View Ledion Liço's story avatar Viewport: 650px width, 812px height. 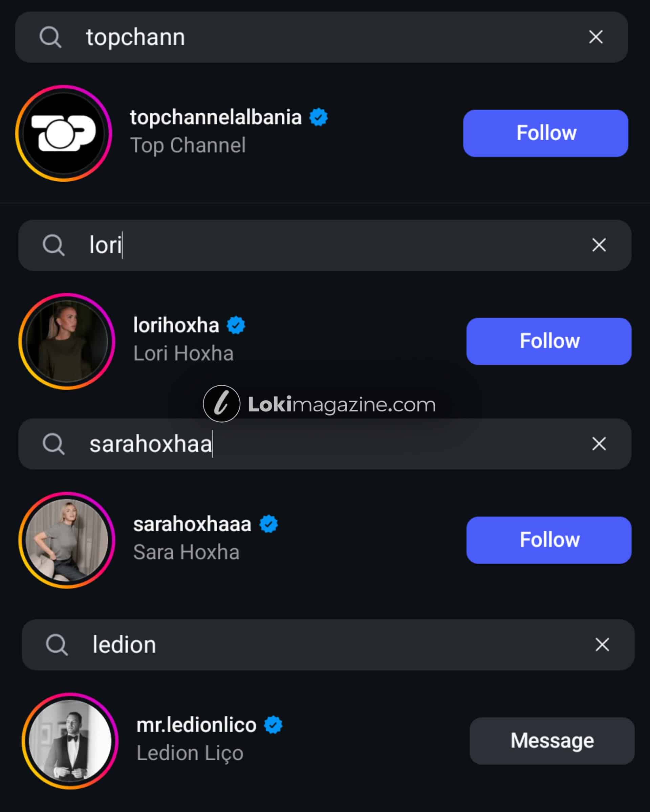click(70, 740)
